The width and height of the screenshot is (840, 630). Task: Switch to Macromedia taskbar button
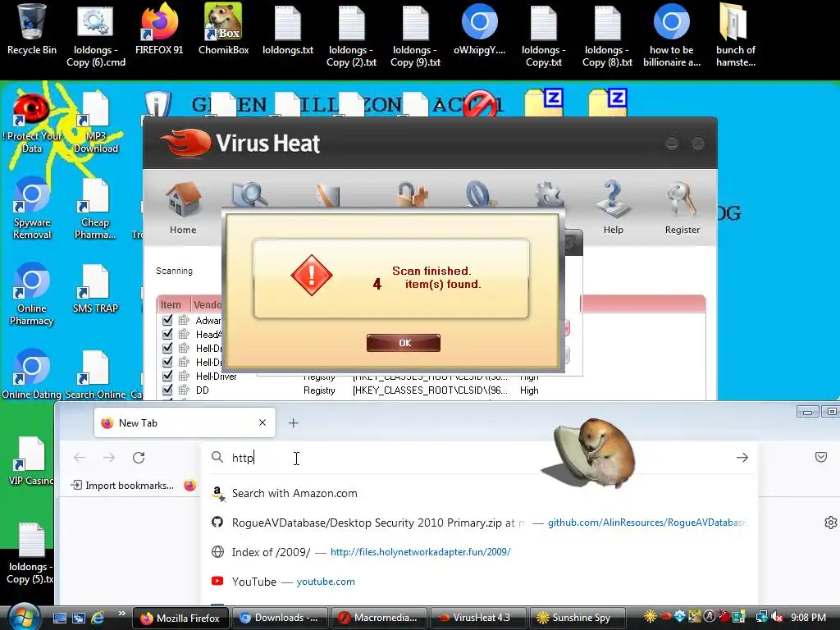379,618
